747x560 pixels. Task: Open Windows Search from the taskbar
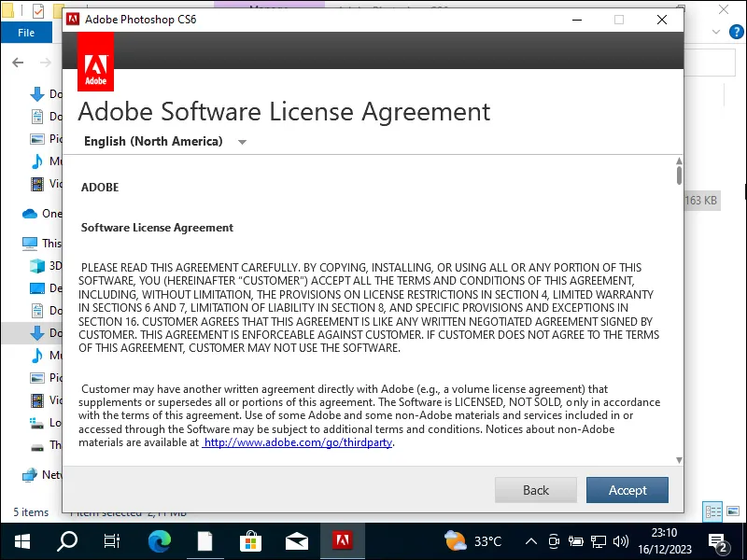tap(67, 540)
